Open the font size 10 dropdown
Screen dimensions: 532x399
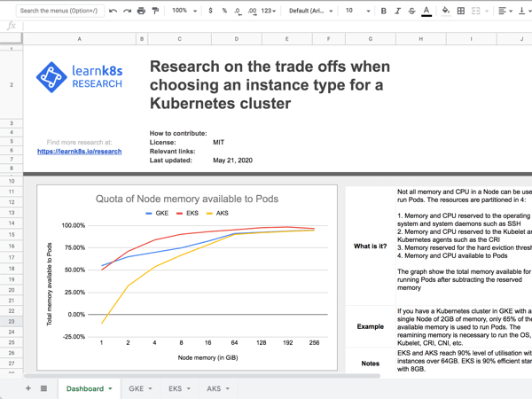click(357, 11)
